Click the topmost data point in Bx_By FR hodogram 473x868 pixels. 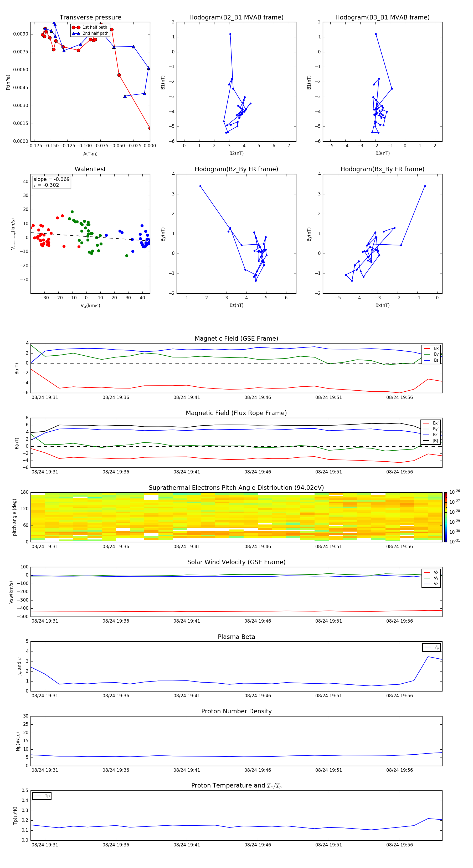tap(425, 186)
